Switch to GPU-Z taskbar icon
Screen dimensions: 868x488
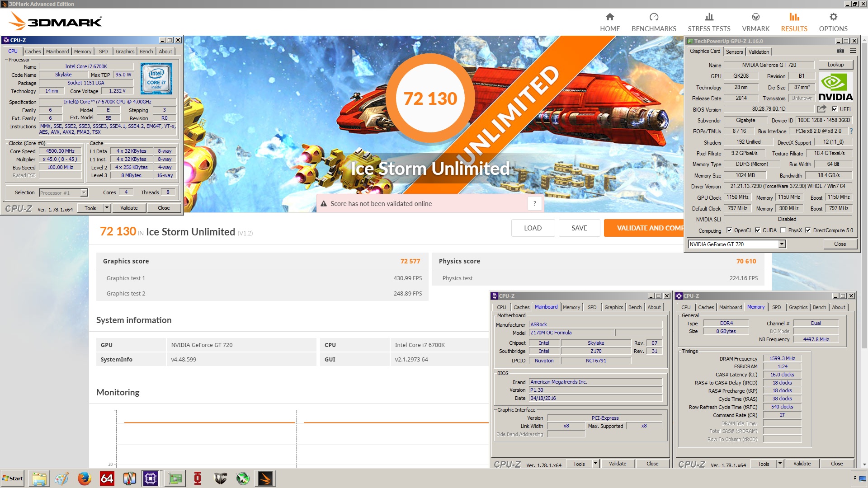pyautogui.click(x=175, y=479)
